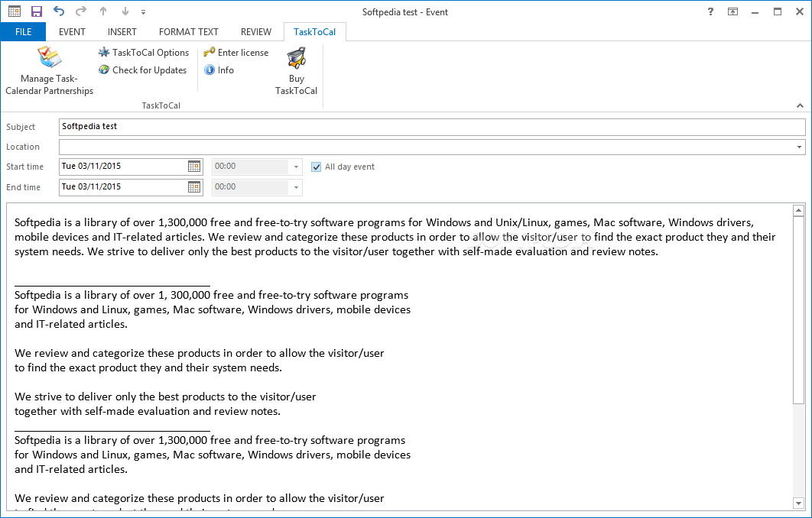Open the FILE tab
This screenshot has width=812, height=518.
(x=23, y=31)
